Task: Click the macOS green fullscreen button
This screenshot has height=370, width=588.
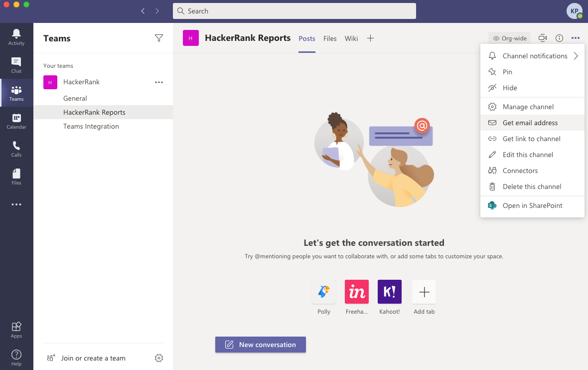Action: pyautogui.click(x=26, y=4)
